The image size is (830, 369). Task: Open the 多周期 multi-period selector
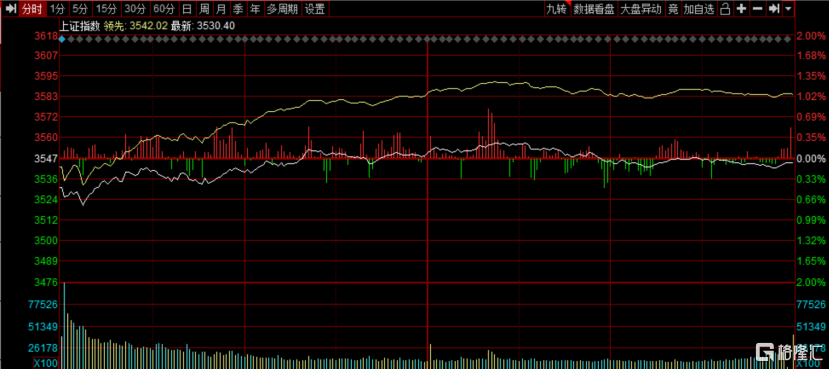[282, 8]
